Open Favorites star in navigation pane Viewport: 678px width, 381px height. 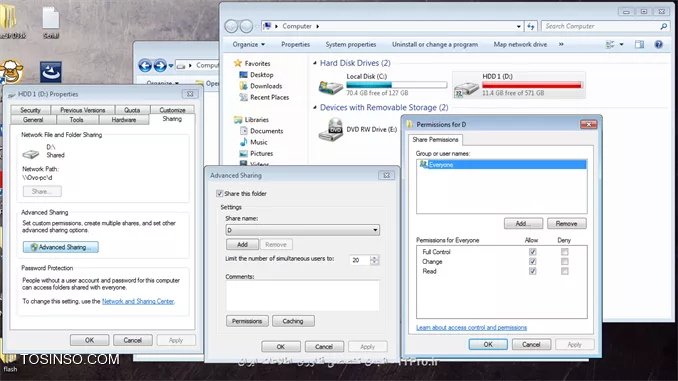[237, 63]
